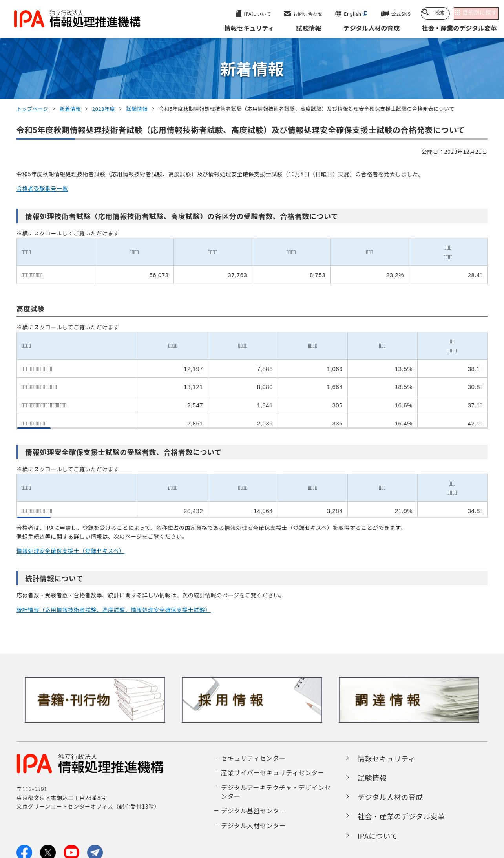Open footer 情報セキュリティ link
504x858 pixels.
(386, 759)
